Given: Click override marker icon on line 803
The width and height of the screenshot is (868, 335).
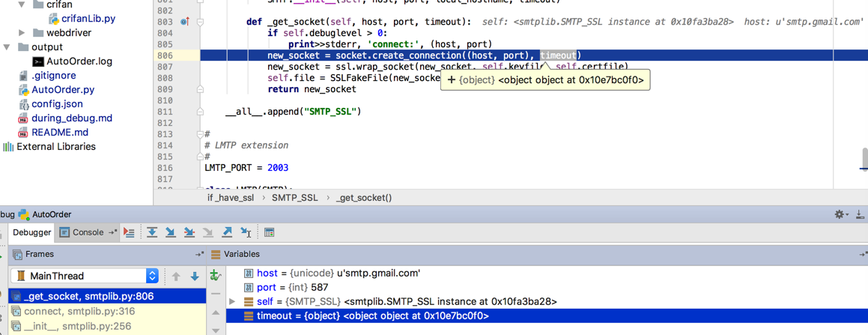Looking at the screenshot, I should point(185,22).
